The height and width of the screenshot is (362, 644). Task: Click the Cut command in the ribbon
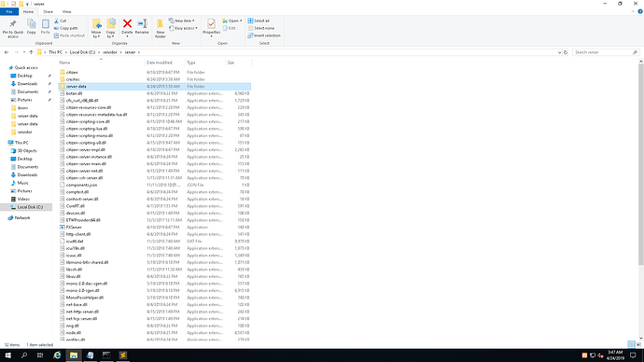tap(61, 21)
